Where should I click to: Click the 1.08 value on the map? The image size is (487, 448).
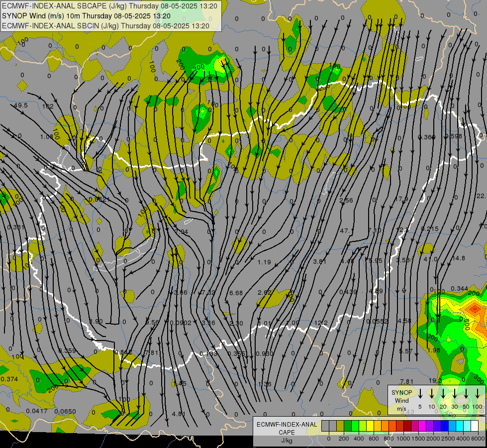tap(47, 137)
